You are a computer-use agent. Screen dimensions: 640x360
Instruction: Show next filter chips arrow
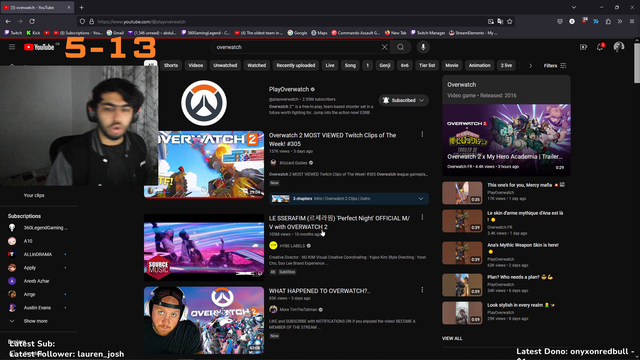[530, 66]
